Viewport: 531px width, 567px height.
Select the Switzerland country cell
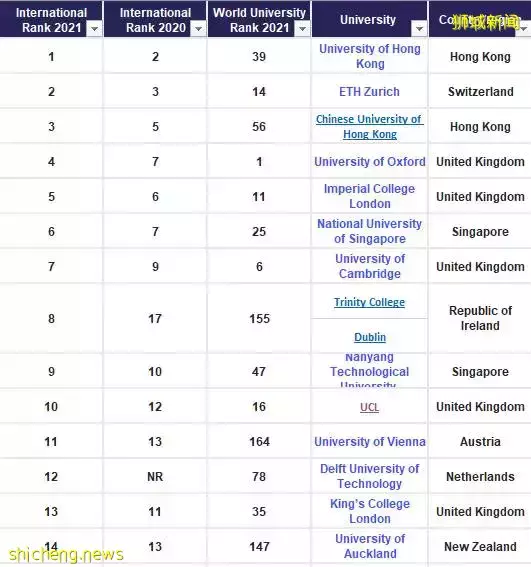point(480,91)
